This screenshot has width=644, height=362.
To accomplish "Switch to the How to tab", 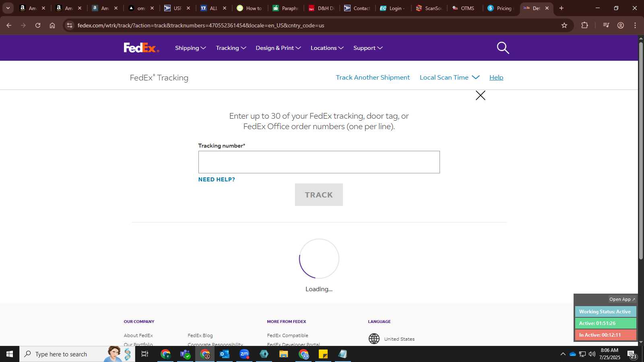I will [x=250, y=8].
